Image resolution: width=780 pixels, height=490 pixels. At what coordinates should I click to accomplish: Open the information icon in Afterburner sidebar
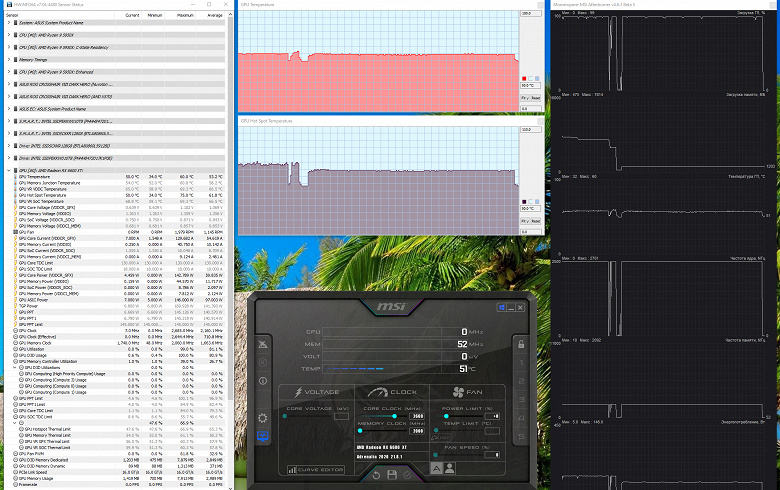[x=263, y=381]
